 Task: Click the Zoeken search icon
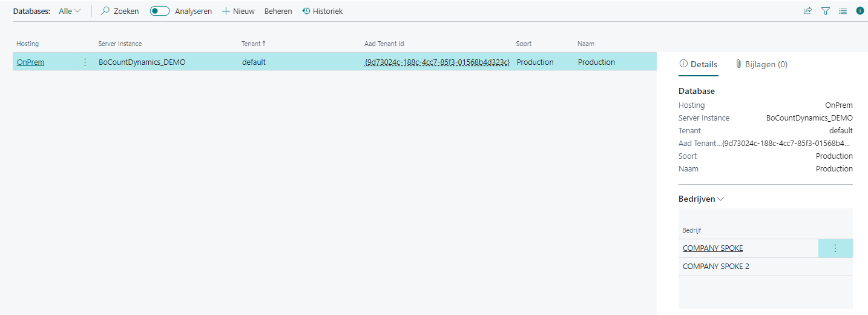(105, 11)
